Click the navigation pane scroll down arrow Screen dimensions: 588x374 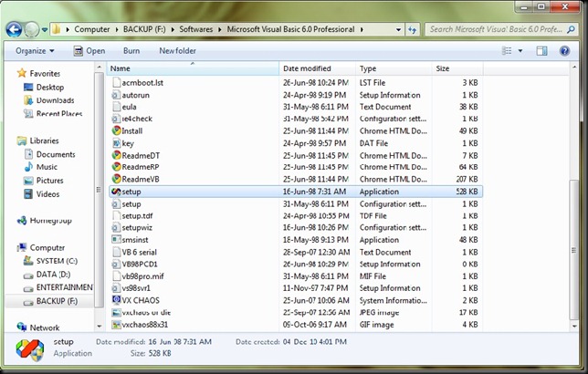click(x=99, y=327)
